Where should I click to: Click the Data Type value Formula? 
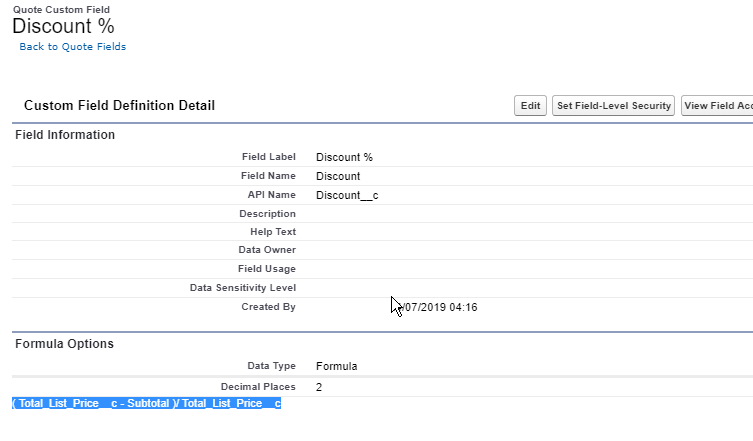click(337, 366)
